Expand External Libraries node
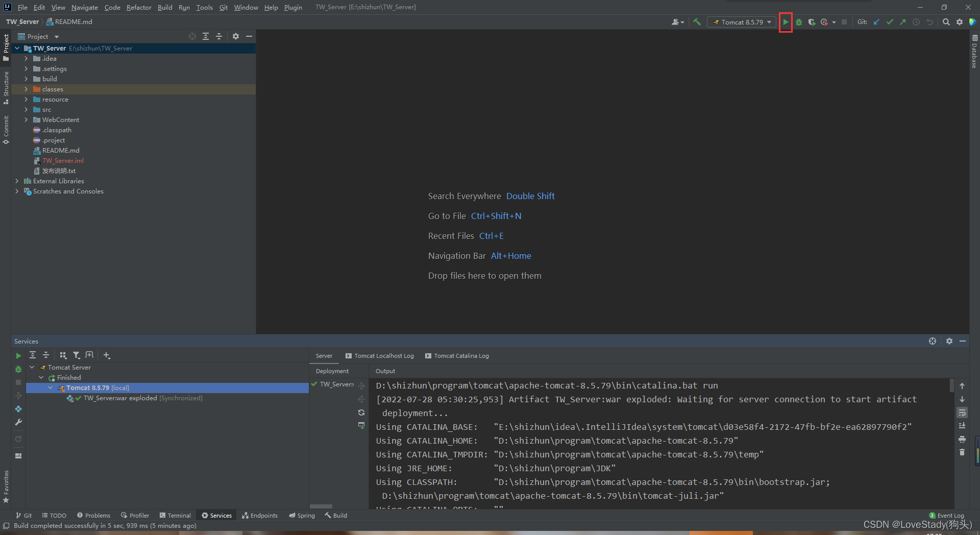The image size is (980, 535). point(17,181)
